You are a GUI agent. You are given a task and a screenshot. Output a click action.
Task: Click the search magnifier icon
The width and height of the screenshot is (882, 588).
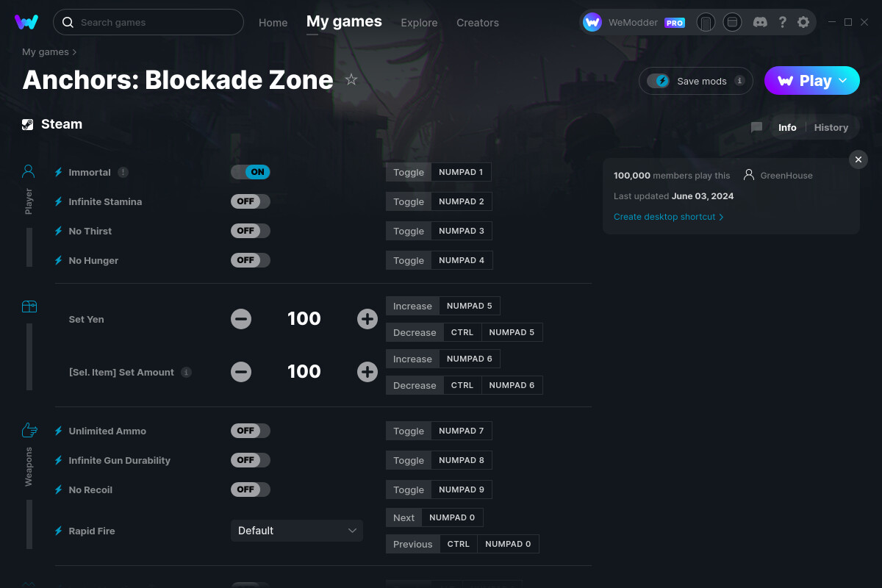pyautogui.click(x=68, y=22)
